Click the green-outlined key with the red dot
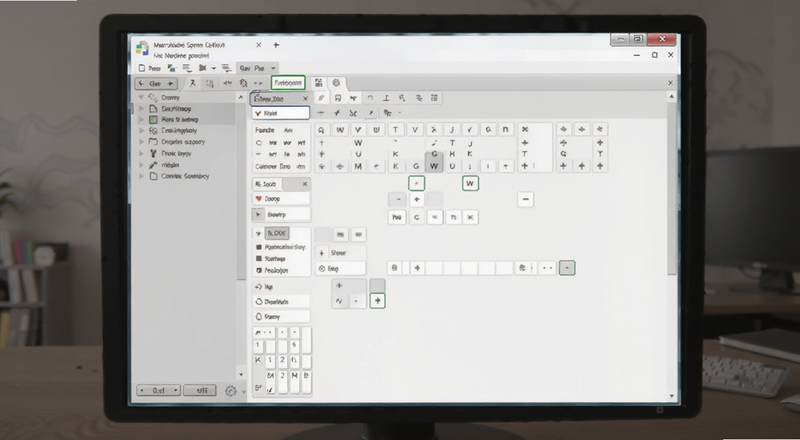This screenshot has width=800, height=440. point(416,183)
